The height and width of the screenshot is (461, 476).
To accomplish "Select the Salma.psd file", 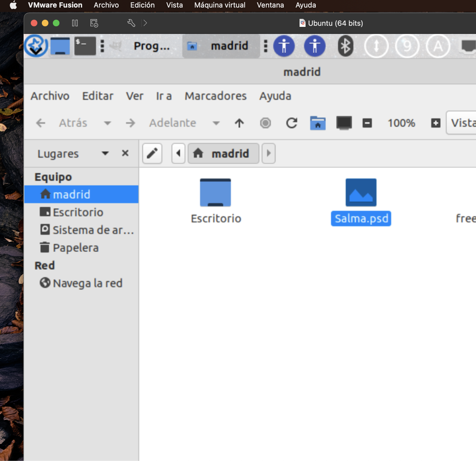I will [361, 202].
